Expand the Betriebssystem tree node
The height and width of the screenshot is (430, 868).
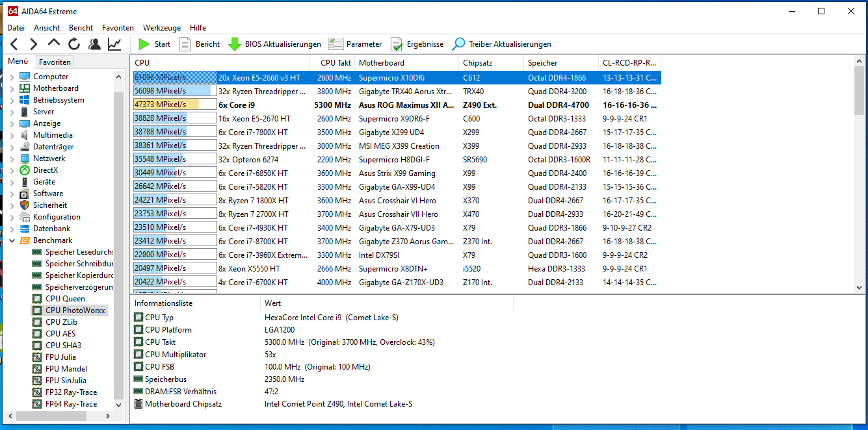tap(12, 100)
